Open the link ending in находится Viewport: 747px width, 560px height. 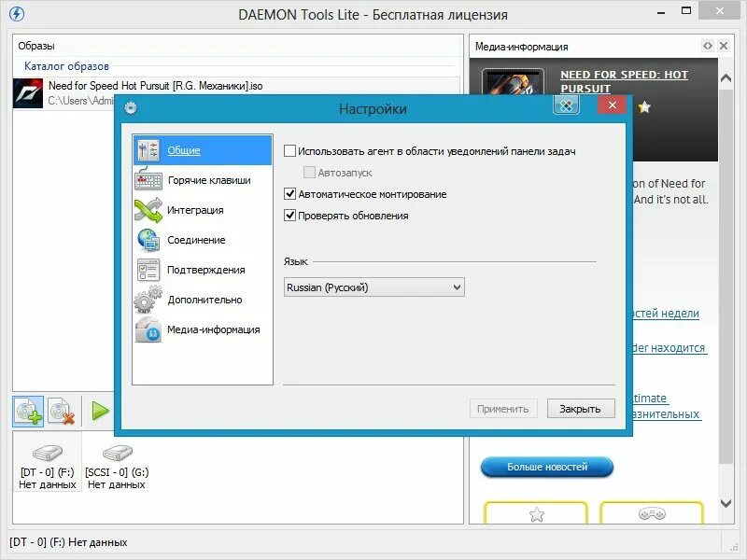pyautogui.click(x=669, y=348)
